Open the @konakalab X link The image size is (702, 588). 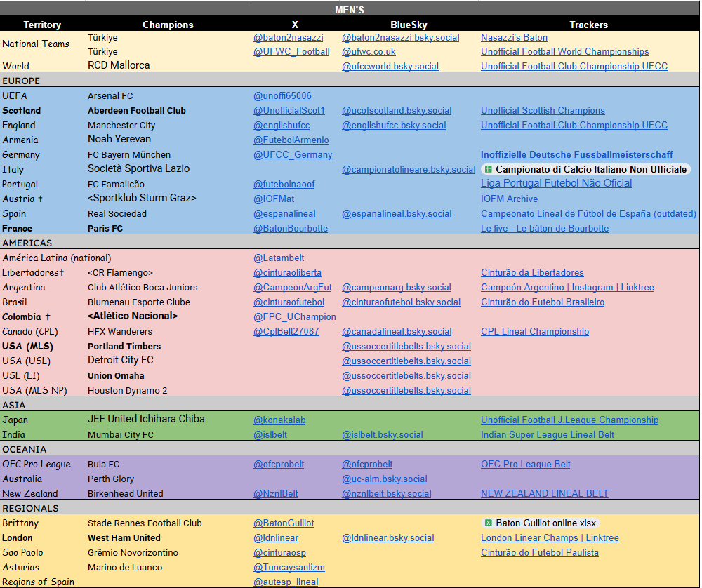(279, 420)
